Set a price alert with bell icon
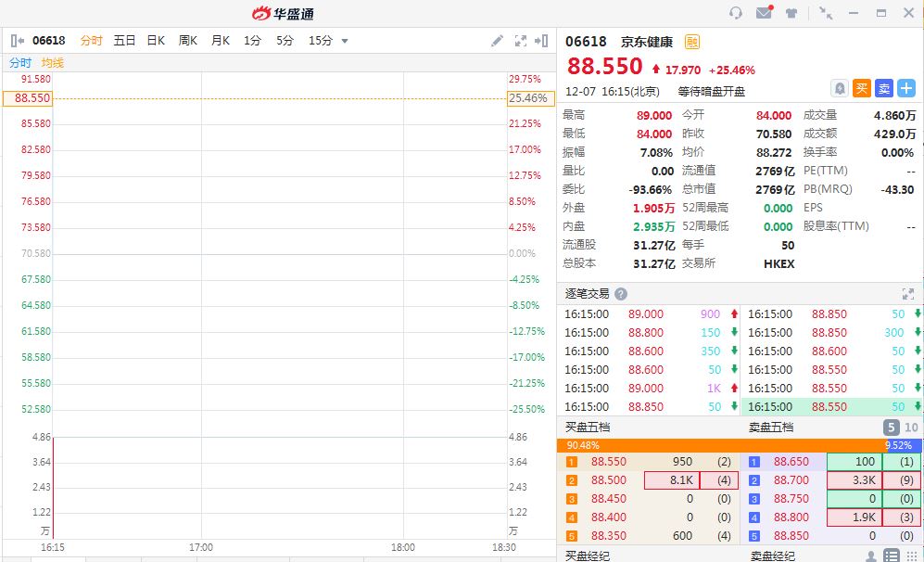This screenshot has width=924, height=562. tap(840, 88)
